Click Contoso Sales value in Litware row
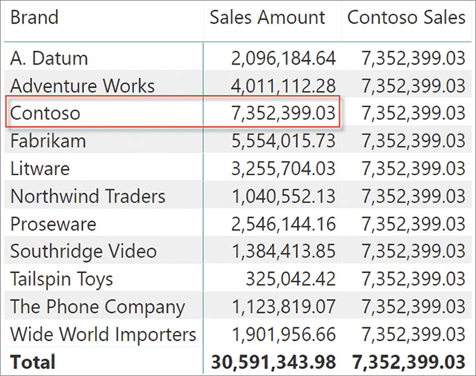This screenshot has width=476, height=376. point(413,169)
